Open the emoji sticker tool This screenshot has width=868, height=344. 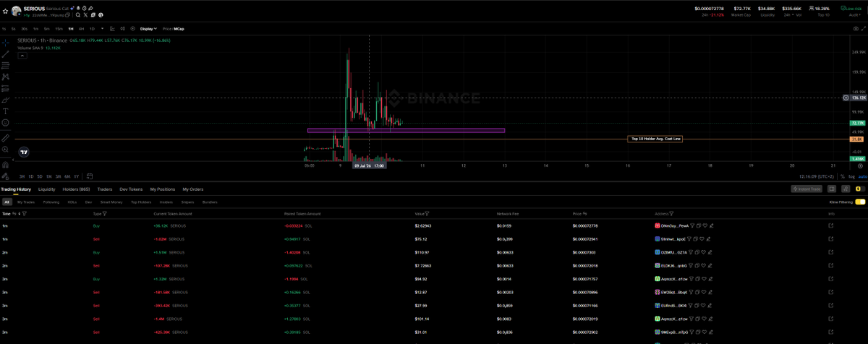coord(6,123)
